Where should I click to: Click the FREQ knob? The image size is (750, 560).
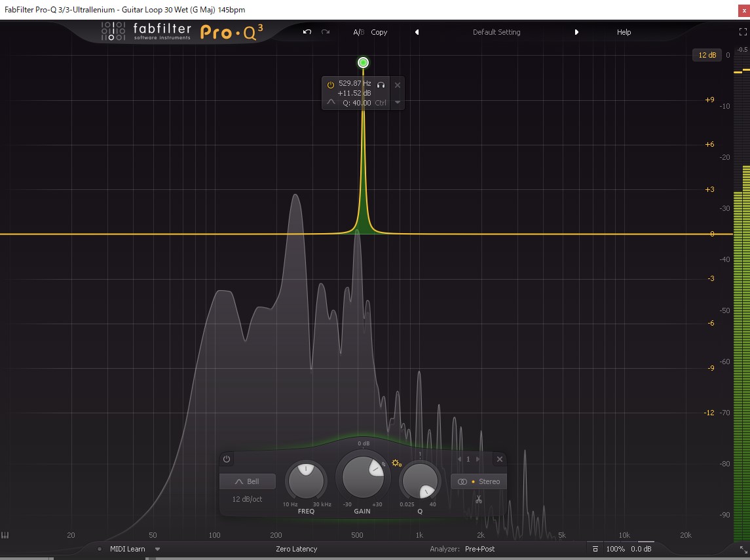pyautogui.click(x=306, y=481)
